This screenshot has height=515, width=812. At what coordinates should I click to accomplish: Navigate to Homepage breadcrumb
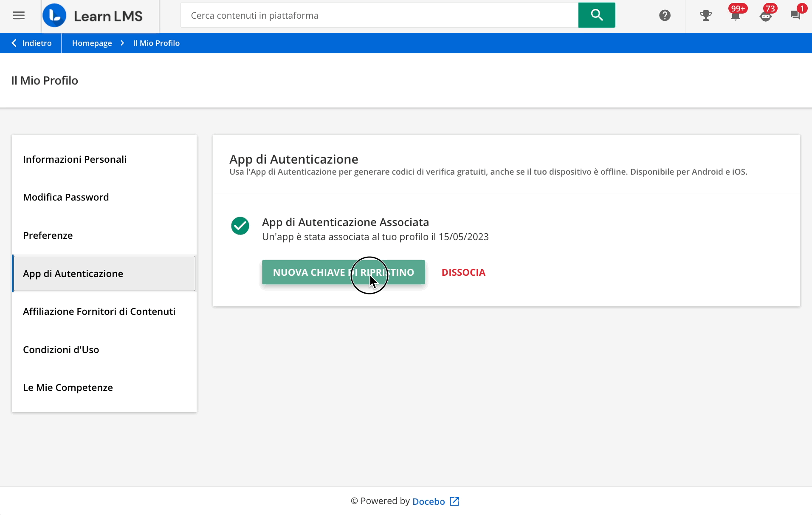tap(92, 43)
